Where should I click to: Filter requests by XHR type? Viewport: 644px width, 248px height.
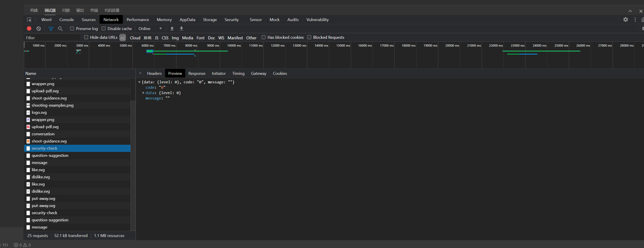[x=147, y=38]
